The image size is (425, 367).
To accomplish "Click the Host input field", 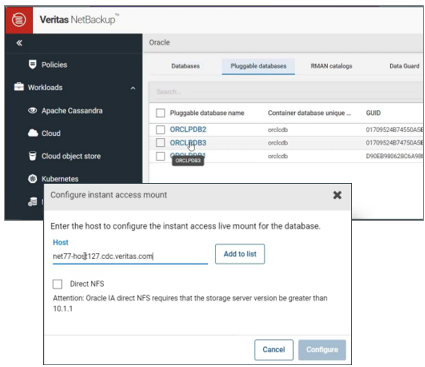I will click(x=130, y=256).
